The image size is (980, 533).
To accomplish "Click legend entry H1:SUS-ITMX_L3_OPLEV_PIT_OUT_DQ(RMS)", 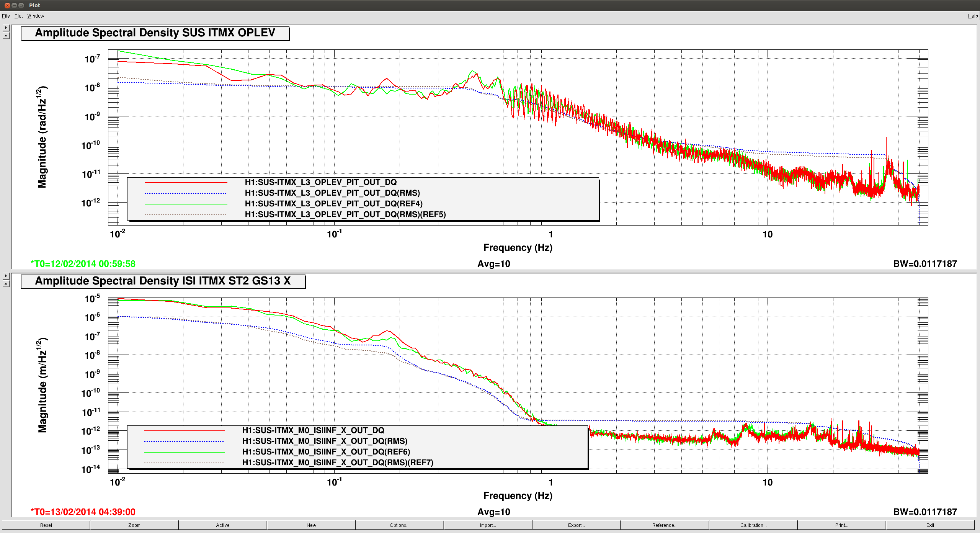I will 332,193.
